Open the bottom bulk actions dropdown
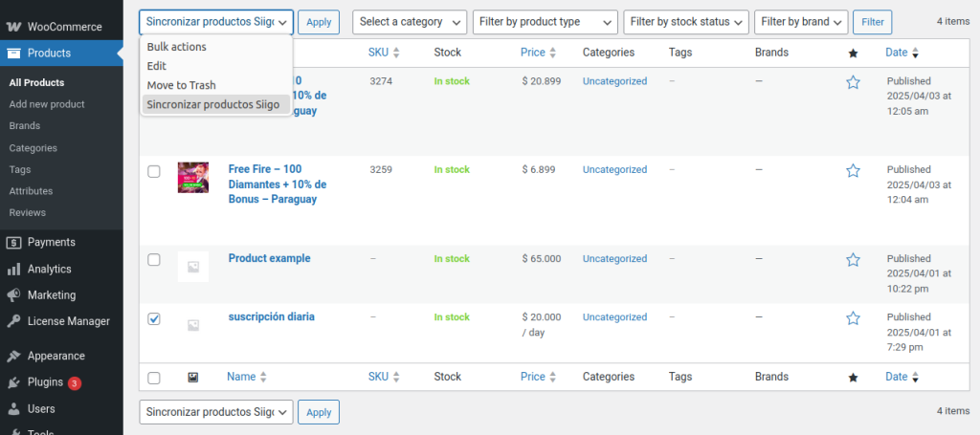Screen dimensions: 980x435 [216, 412]
